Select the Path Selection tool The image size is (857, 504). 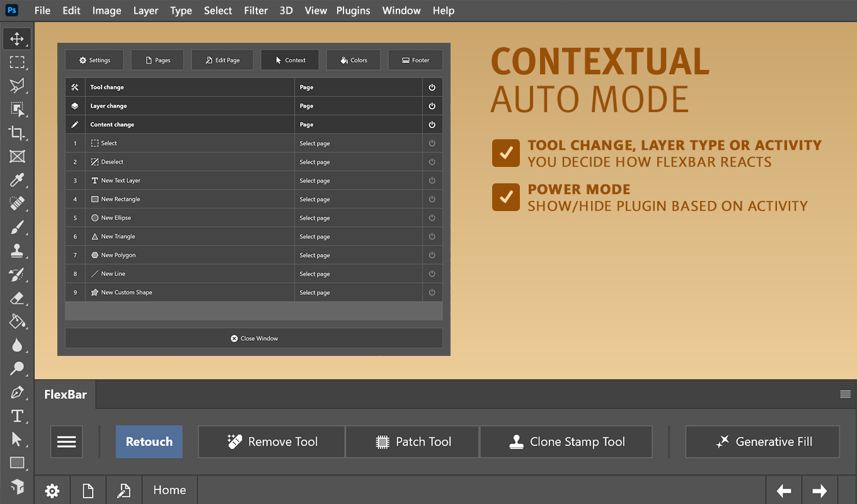coord(17,439)
